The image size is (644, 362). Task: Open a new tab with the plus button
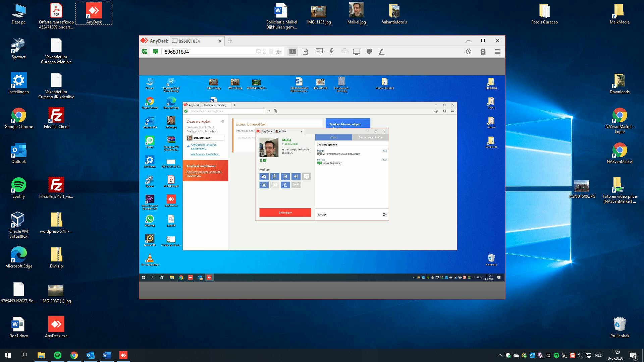[230, 41]
